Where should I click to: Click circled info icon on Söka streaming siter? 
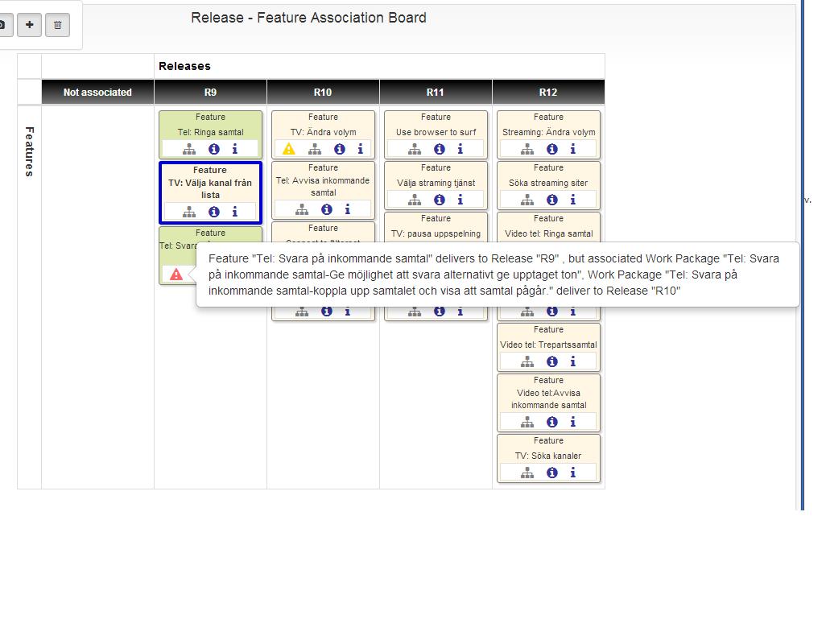(552, 200)
